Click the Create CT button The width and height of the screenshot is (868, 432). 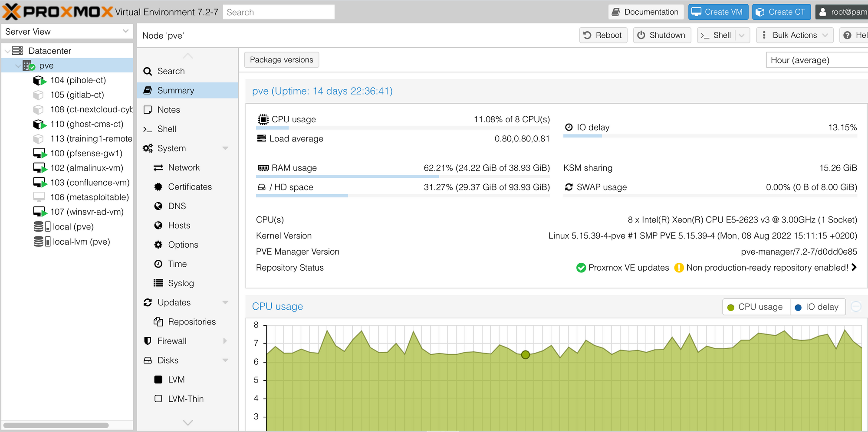coord(781,12)
